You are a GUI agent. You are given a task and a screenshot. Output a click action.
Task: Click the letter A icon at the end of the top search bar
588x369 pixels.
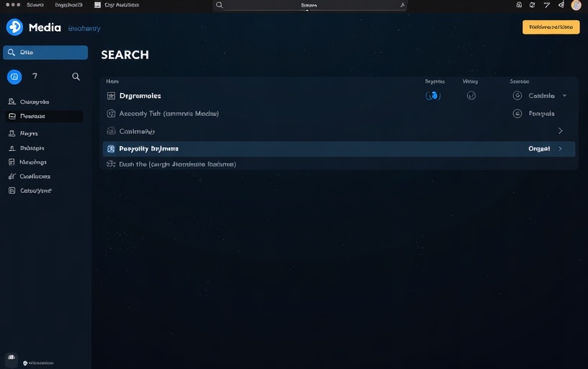point(402,5)
